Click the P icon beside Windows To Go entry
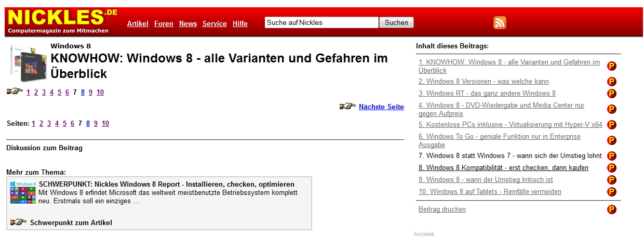 pos(612,140)
